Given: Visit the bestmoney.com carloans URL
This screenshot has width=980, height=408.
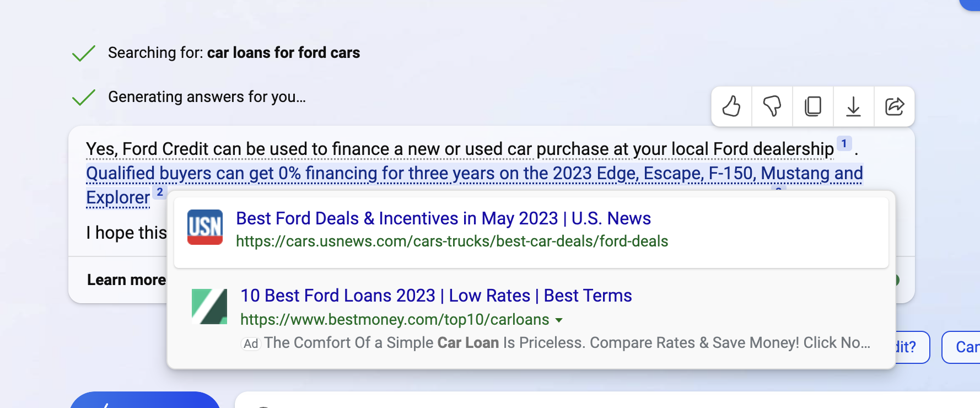Looking at the screenshot, I should (395, 320).
